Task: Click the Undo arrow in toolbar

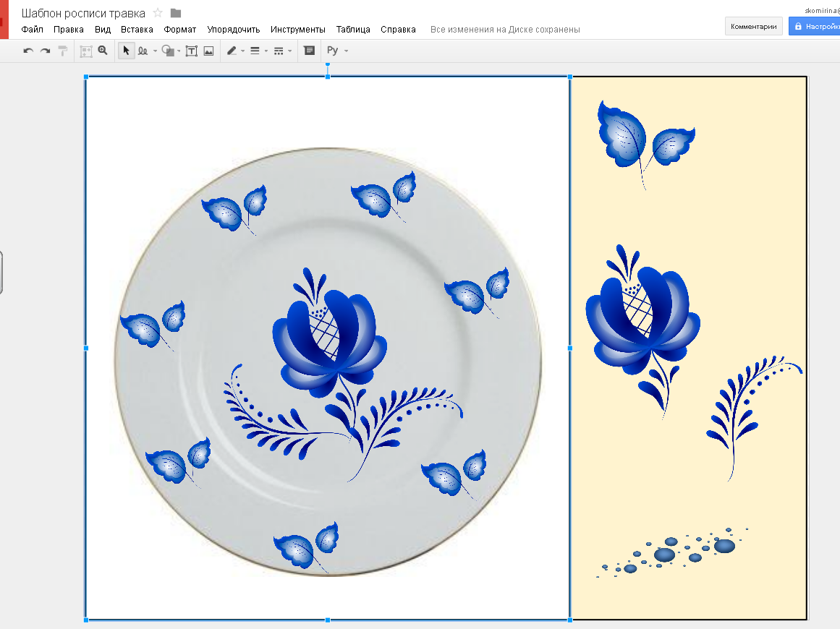Action: [28, 51]
